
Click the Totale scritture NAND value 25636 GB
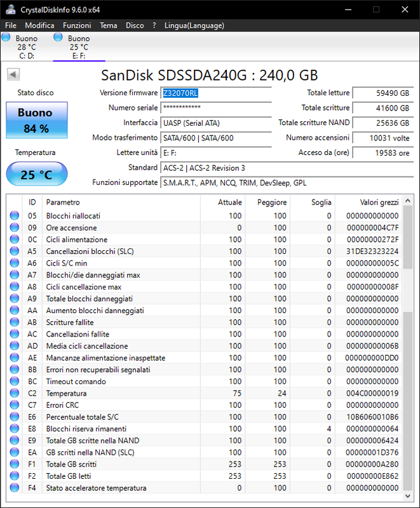point(383,123)
